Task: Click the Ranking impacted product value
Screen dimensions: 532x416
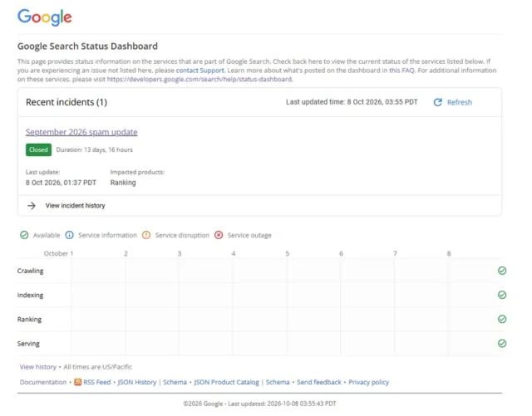Action: 123,183
